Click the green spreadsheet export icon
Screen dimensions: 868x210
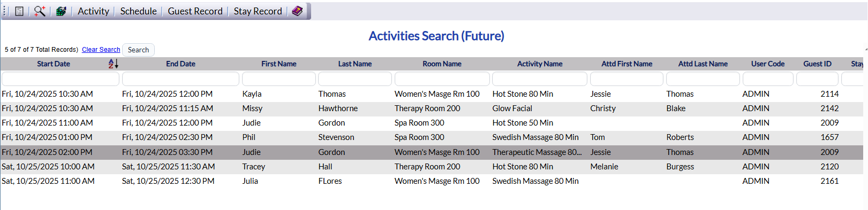coord(61,11)
